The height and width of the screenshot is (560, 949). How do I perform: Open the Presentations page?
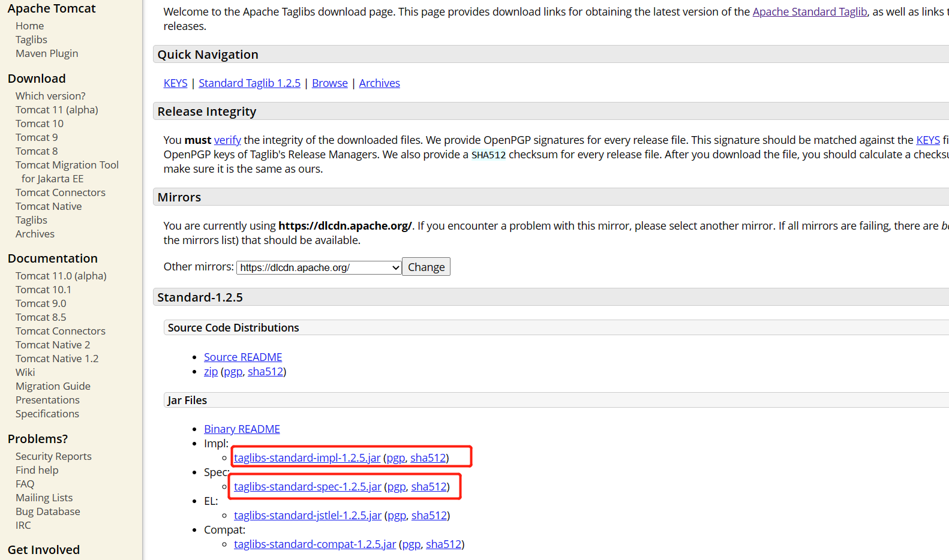tap(47, 400)
